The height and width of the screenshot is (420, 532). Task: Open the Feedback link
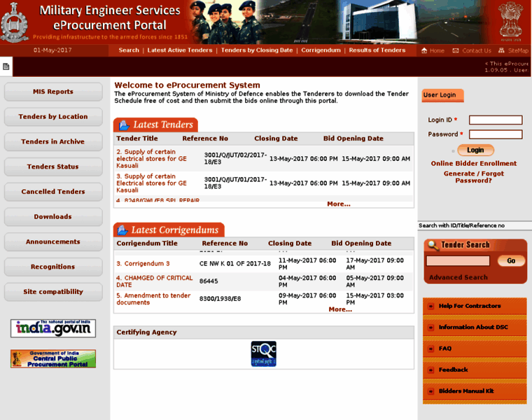453,370
